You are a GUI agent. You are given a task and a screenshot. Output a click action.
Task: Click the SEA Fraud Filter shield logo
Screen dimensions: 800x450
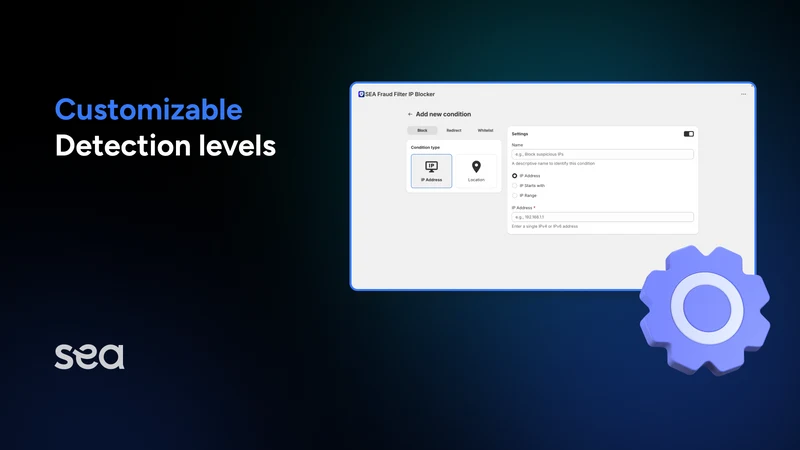[x=361, y=94]
